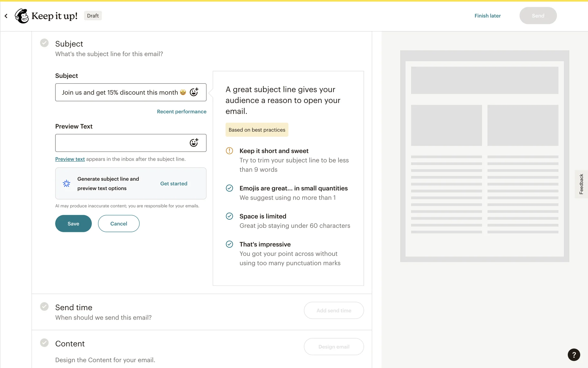Click the Subject section status checkmark
The height and width of the screenshot is (368, 588).
click(x=44, y=43)
